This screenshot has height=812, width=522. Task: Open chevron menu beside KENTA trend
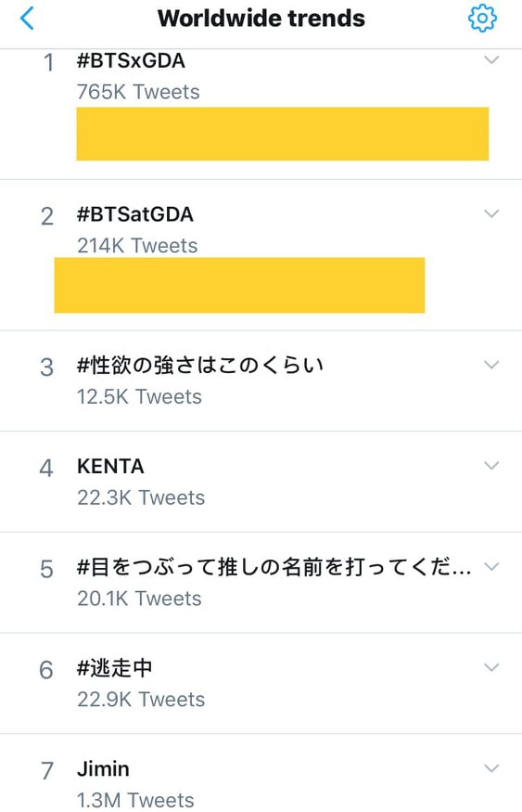[491, 465]
